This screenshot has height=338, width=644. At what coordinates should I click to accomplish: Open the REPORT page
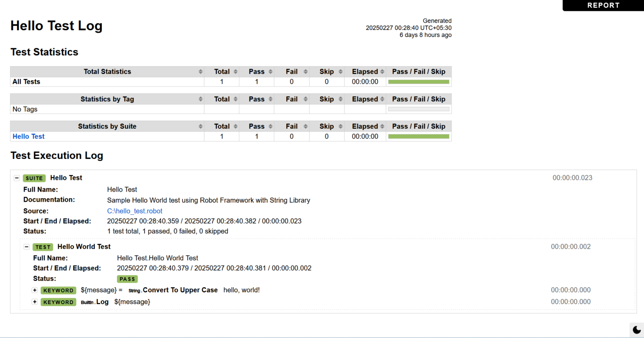pyautogui.click(x=603, y=5)
